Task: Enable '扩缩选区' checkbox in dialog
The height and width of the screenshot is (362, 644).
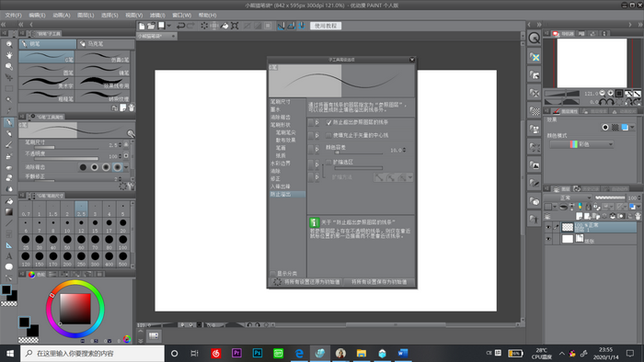Action: pos(328,163)
